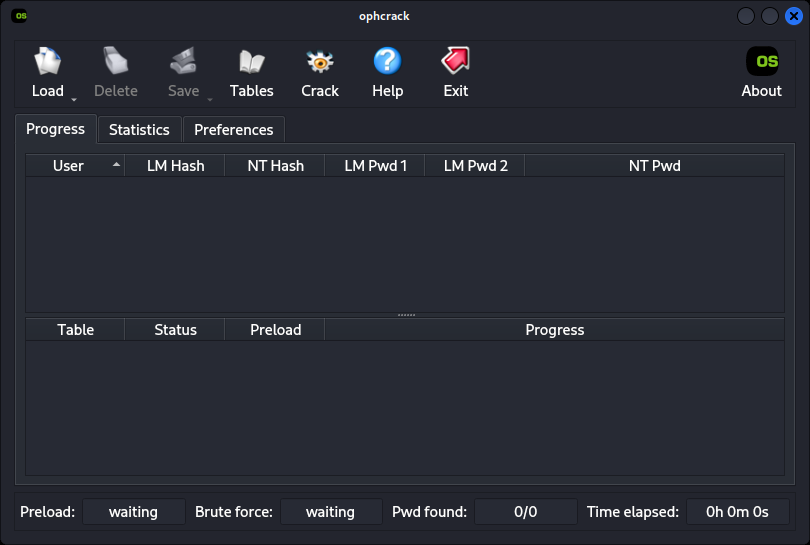The width and height of the screenshot is (810, 545).
Task: Click the LM Pwd 2 column header
Action: pyautogui.click(x=475, y=166)
